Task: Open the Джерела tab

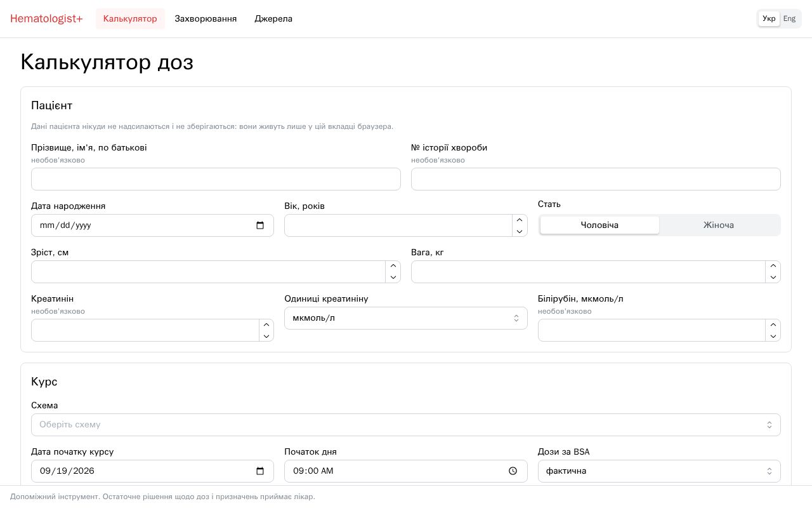Action: coord(273,18)
